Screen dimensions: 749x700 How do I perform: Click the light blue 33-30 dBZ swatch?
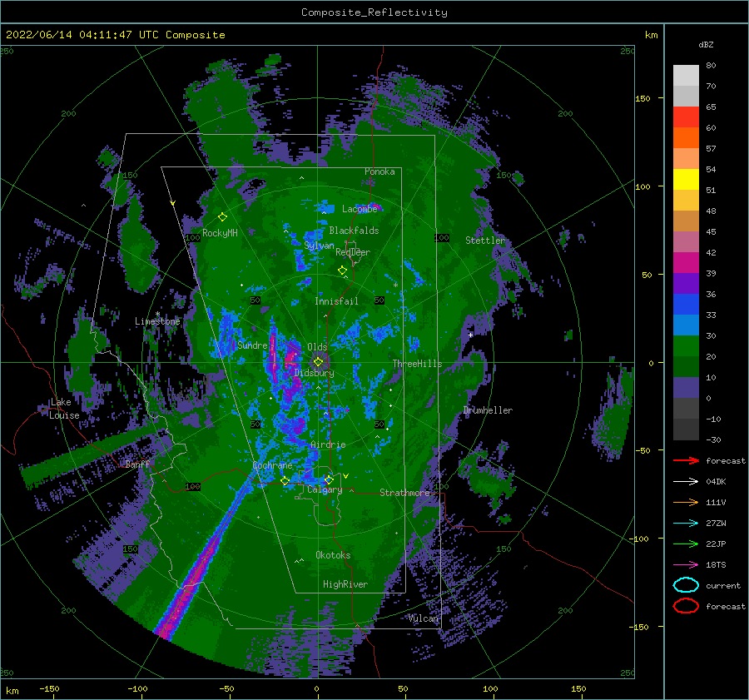(x=686, y=325)
